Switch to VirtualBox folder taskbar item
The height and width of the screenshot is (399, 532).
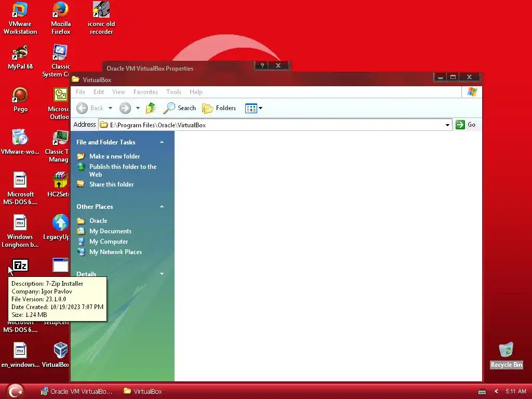click(142, 392)
